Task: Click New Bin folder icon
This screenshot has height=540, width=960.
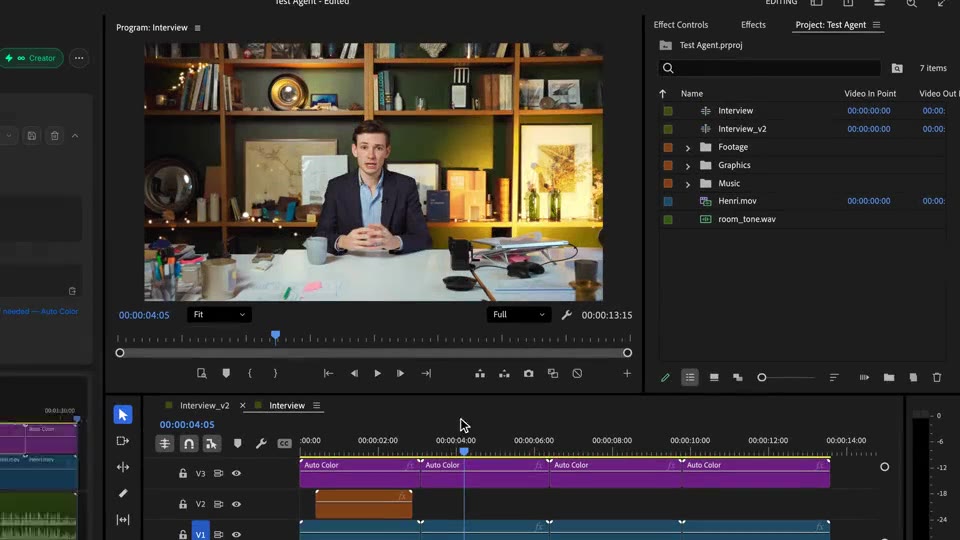Action: click(x=889, y=378)
